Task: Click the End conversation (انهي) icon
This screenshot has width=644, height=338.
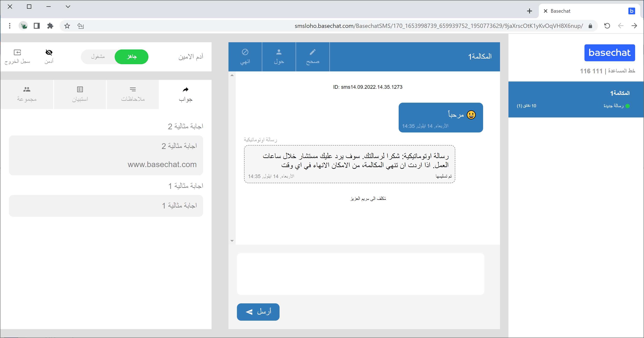Action: (x=245, y=52)
